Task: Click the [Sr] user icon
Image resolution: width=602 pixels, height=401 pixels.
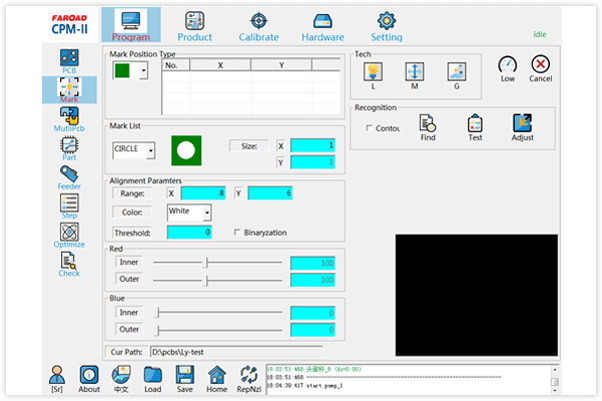Action: [x=57, y=379]
